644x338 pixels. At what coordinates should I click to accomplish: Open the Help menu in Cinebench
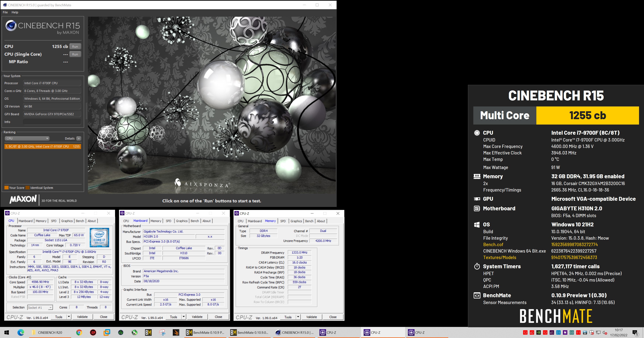(x=15, y=12)
